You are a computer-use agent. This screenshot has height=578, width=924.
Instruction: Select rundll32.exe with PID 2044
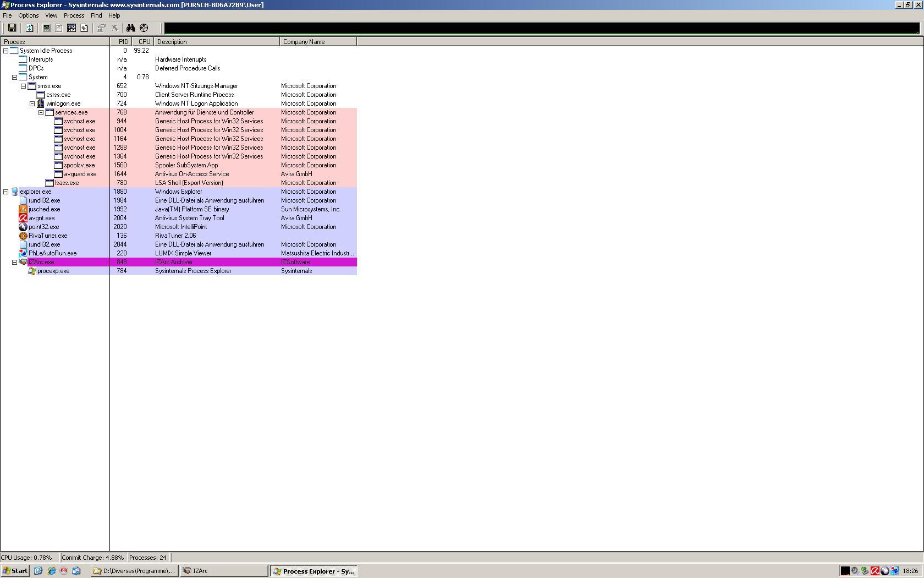(x=178, y=244)
